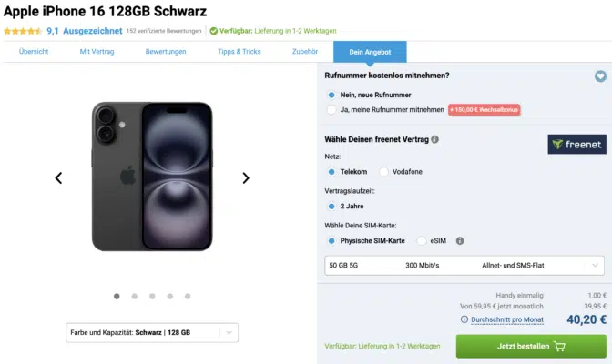Click the info icon next to eSIM

(x=460, y=241)
